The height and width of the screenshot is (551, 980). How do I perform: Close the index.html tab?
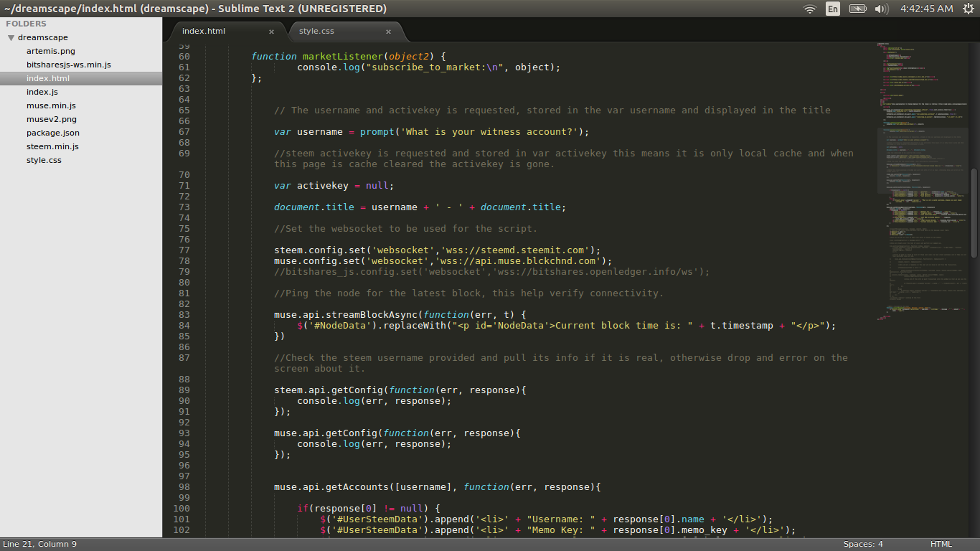pos(271,32)
